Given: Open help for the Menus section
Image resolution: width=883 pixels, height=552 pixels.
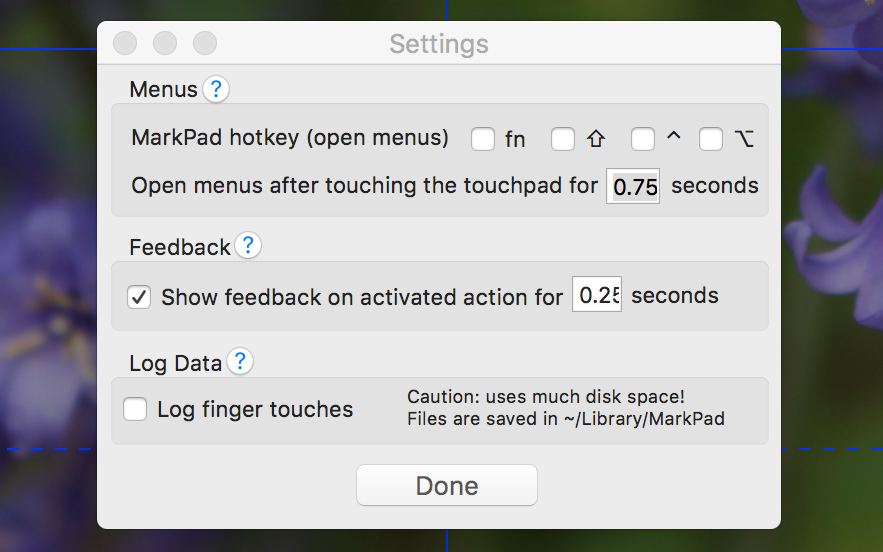Looking at the screenshot, I should (216, 90).
